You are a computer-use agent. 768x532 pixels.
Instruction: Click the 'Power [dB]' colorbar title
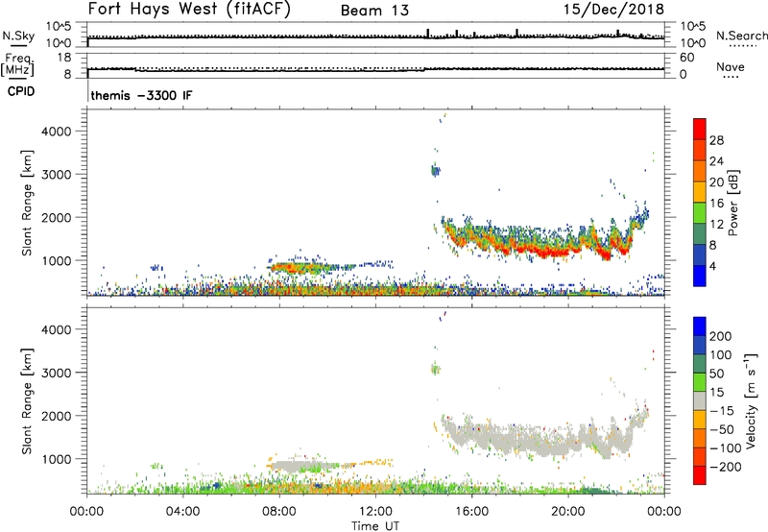(x=733, y=203)
